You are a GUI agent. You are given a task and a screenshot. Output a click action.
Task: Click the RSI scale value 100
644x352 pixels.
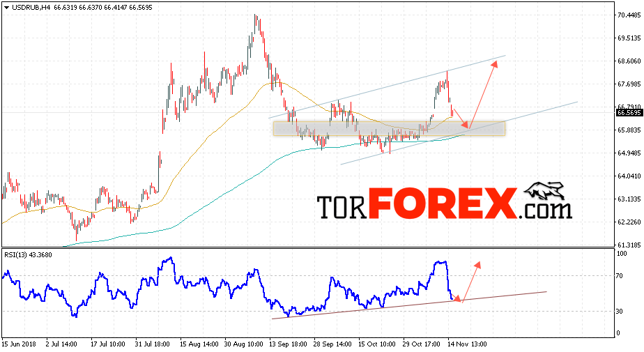[622, 254]
